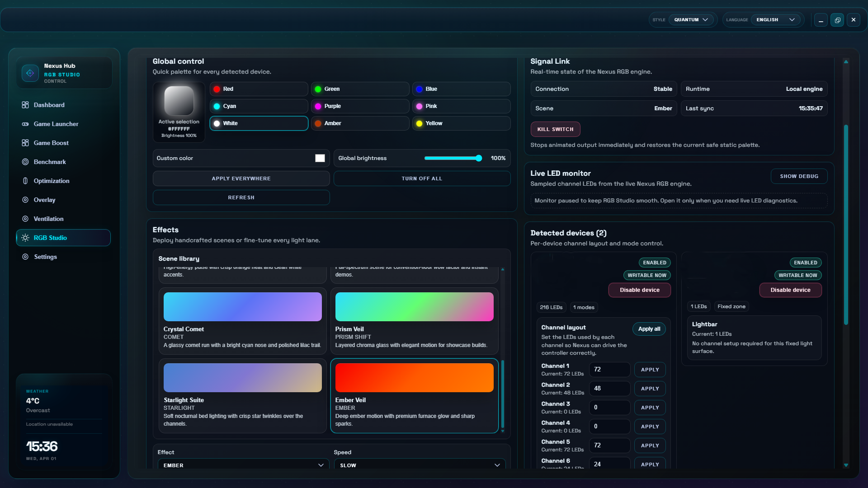Screen dimensions: 868x488
Task: Go to Game Boost menu item
Action: point(51,143)
